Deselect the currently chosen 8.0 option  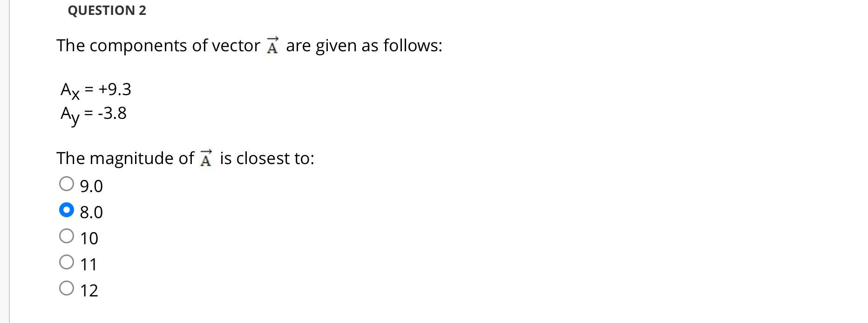click(67, 210)
